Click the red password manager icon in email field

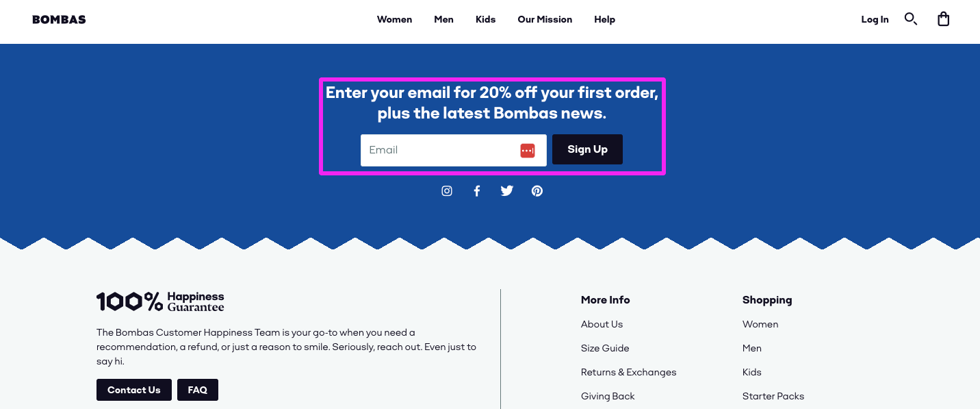[528, 150]
